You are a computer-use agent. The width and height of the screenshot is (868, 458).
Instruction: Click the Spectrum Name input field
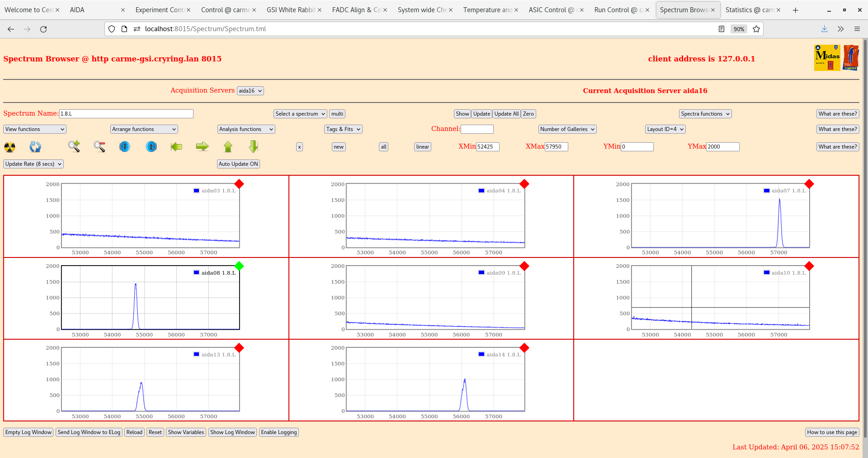click(126, 114)
